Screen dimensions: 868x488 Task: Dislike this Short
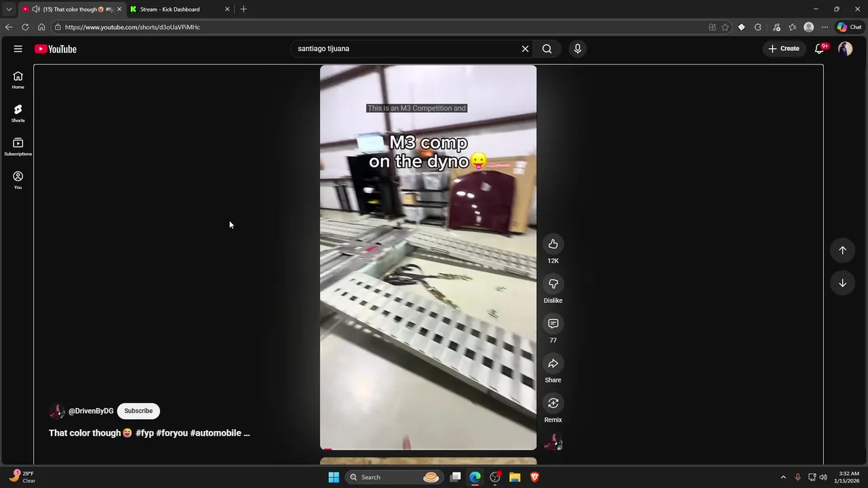tap(553, 284)
